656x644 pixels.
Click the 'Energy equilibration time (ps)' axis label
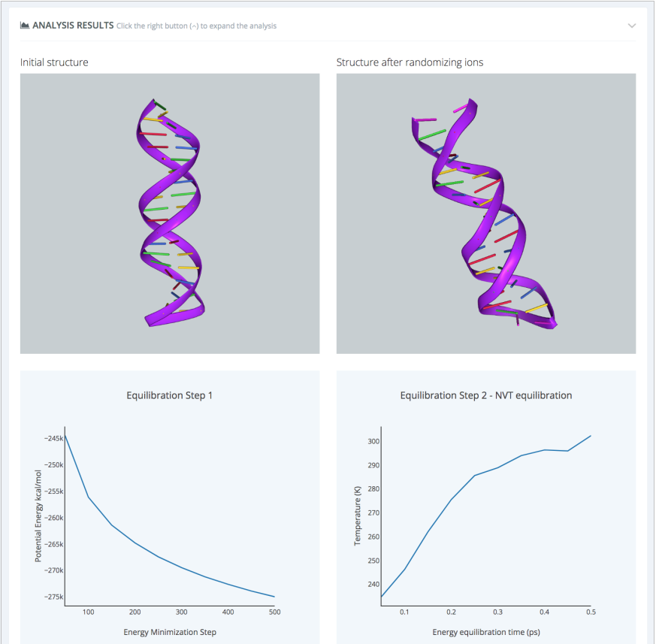[x=485, y=632]
